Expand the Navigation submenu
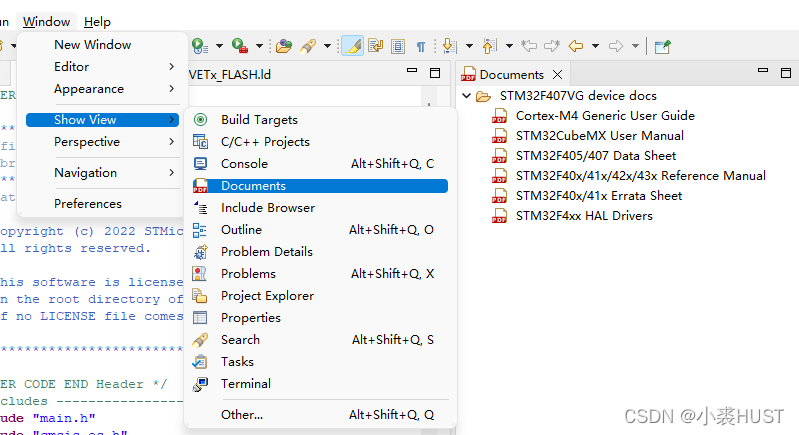 click(102, 173)
